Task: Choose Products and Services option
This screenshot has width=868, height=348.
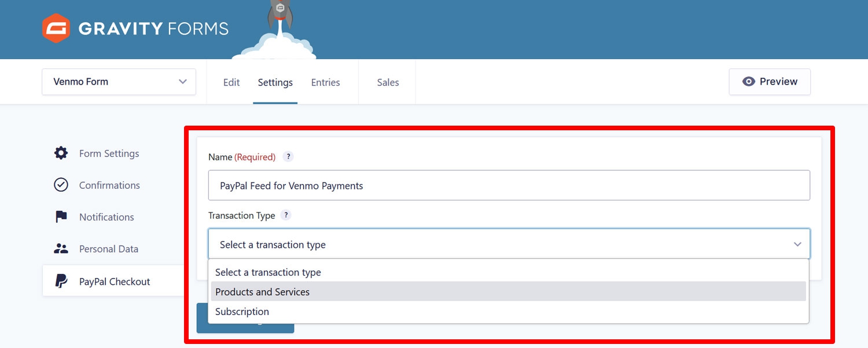Action: point(509,292)
